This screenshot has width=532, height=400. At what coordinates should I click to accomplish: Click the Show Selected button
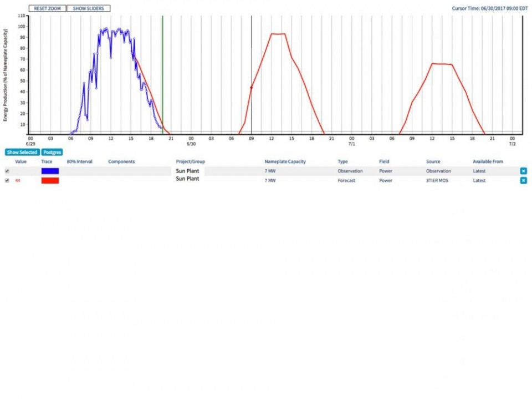pyautogui.click(x=22, y=152)
